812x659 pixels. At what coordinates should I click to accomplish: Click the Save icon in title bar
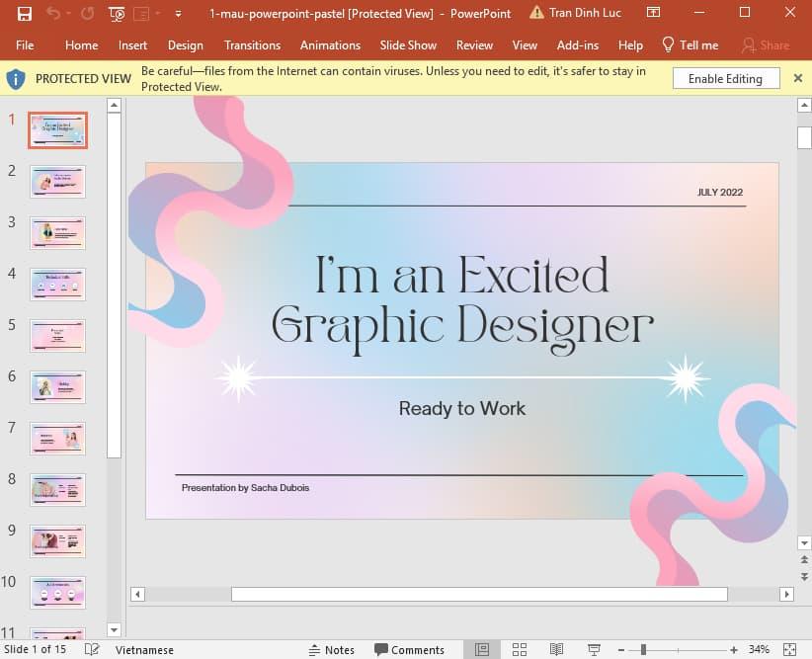pyautogui.click(x=25, y=14)
